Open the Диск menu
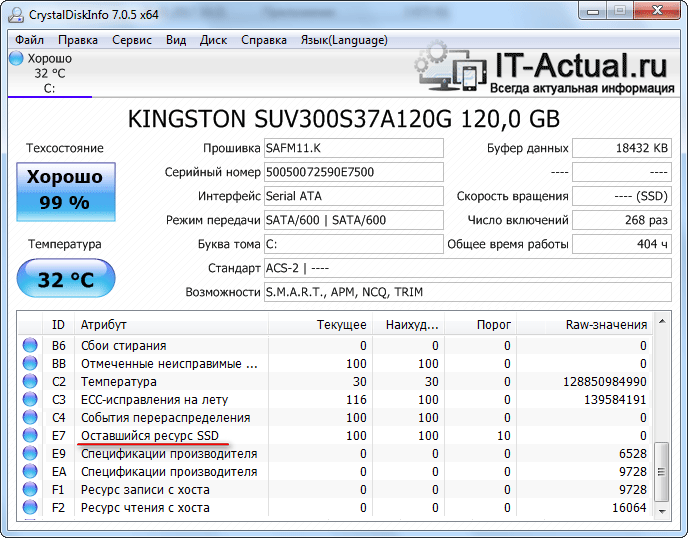Screen dimensions: 688x538 tap(213, 40)
